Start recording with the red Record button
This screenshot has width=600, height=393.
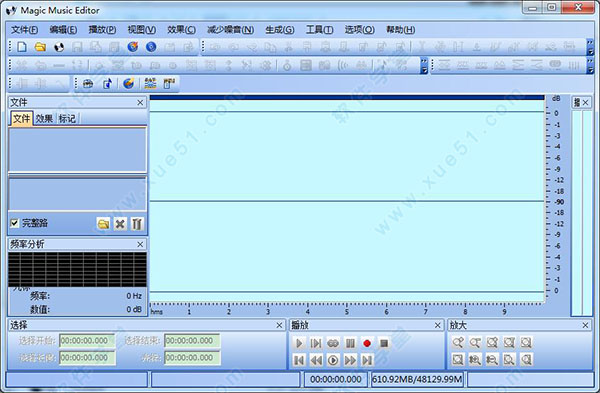coord(367,343)
